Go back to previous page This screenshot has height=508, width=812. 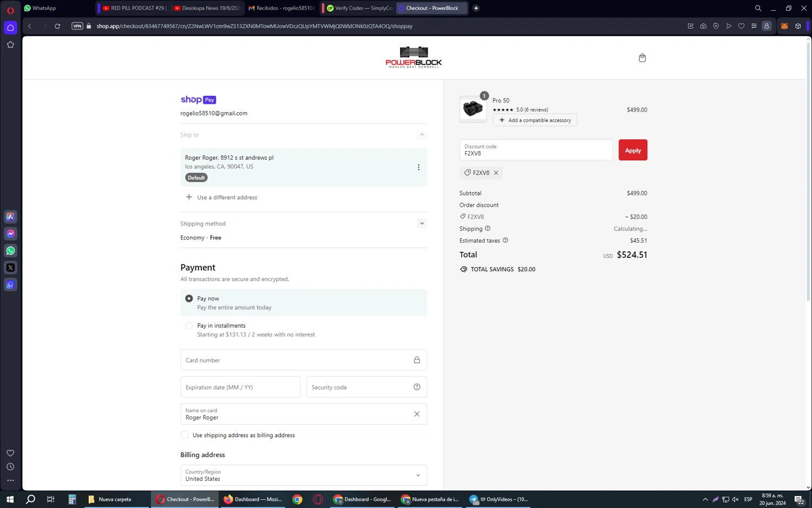coord(30,26)
